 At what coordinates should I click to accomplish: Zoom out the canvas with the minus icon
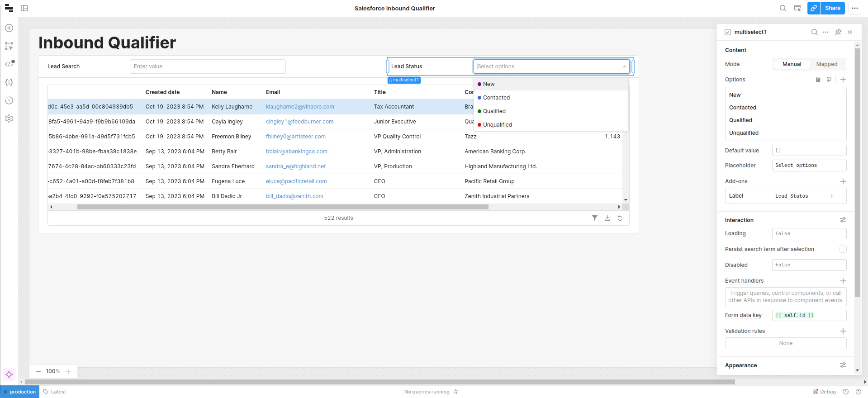tap(38, 371)
